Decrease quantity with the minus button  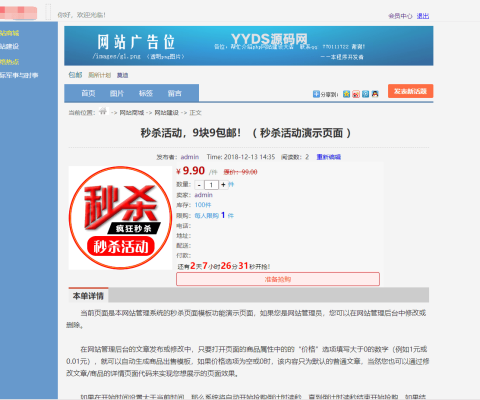point(199,185)
